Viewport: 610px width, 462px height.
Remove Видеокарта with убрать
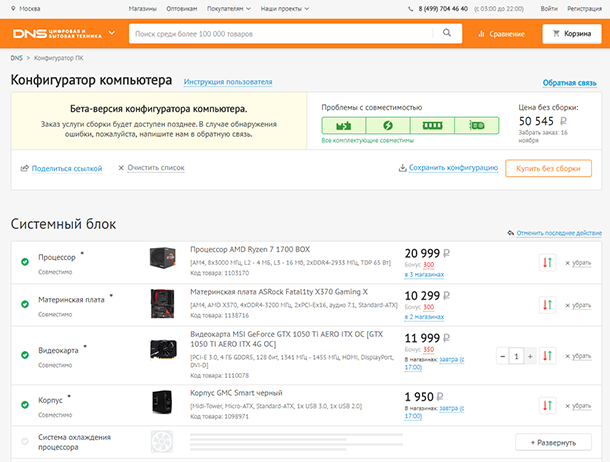581,356
